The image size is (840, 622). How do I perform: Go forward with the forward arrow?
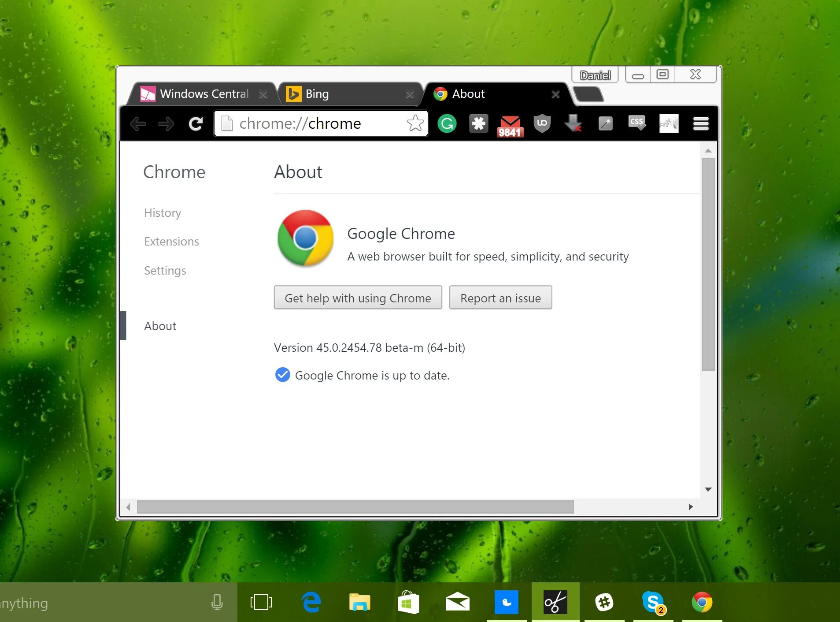tap(166, 124)
